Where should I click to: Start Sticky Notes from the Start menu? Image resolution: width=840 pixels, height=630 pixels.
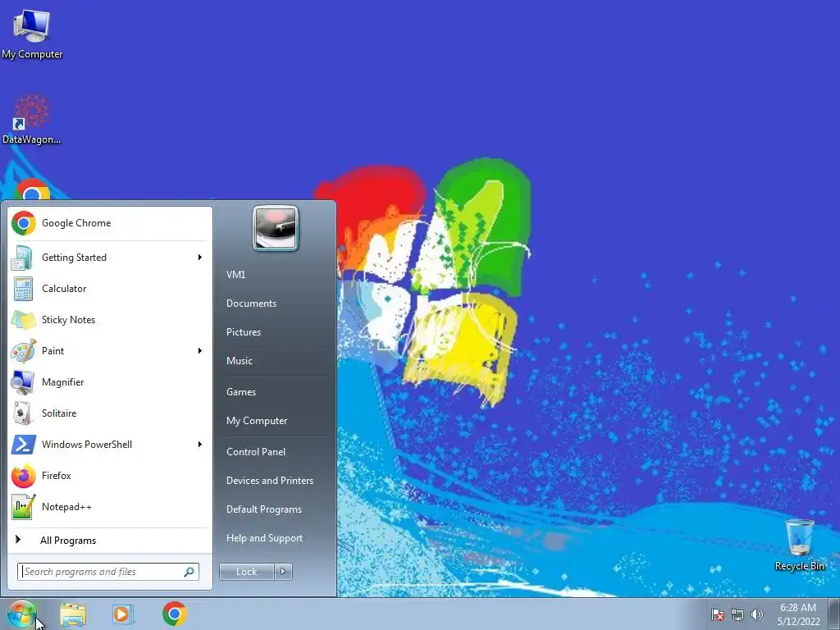(109, 320)
